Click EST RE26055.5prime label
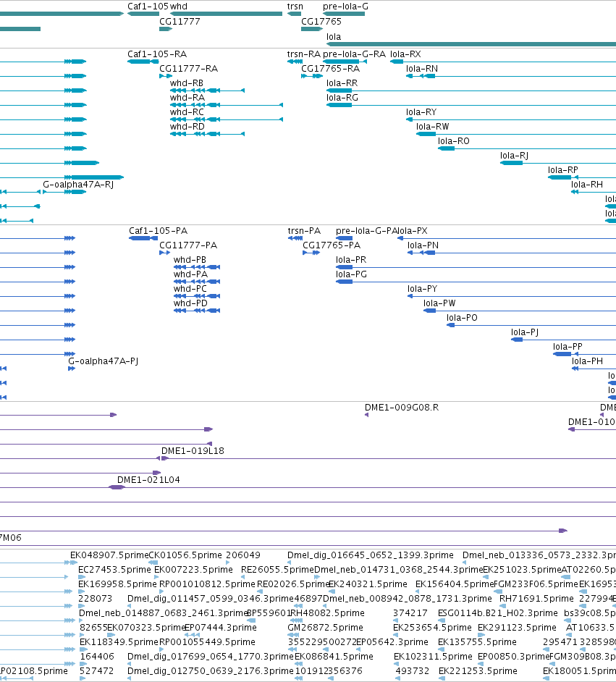The width and height of the screenshot is (616, 682). pos(277,569)
